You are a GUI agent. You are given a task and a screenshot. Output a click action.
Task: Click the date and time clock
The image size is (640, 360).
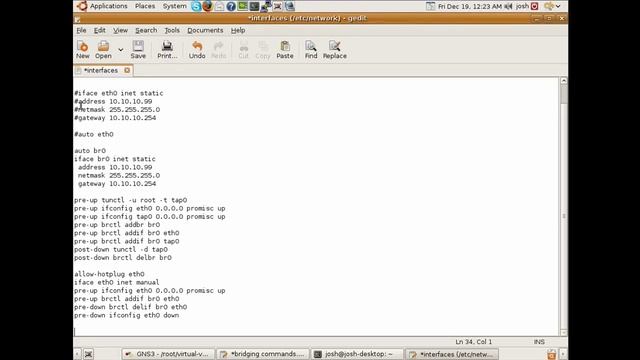click(470, 6)
